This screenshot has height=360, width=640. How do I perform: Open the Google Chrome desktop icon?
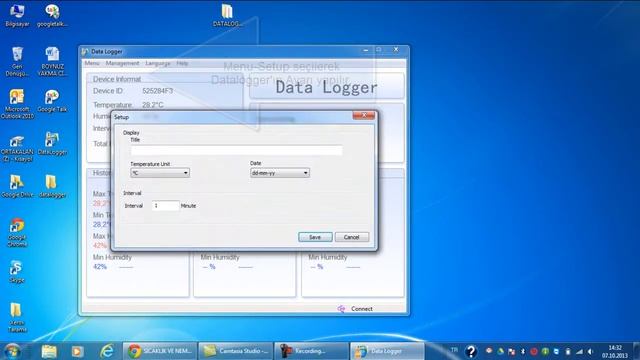(x=17, y=232)
